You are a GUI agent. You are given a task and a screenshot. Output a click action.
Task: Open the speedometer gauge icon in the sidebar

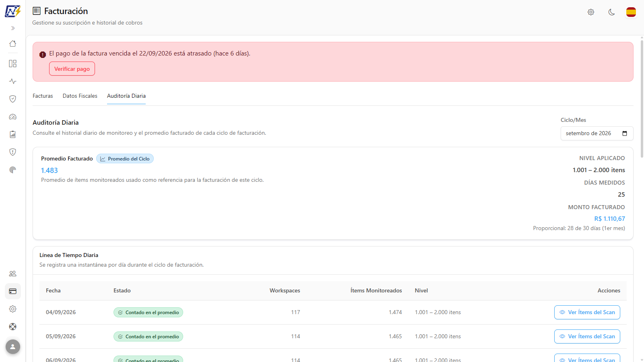pyautogui.click(x=13, y=117)
